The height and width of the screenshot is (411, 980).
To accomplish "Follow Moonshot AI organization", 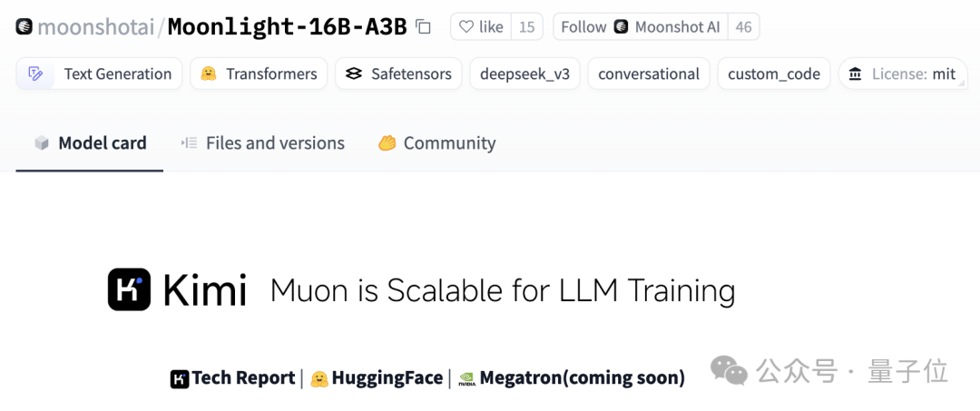I will 641,27.
